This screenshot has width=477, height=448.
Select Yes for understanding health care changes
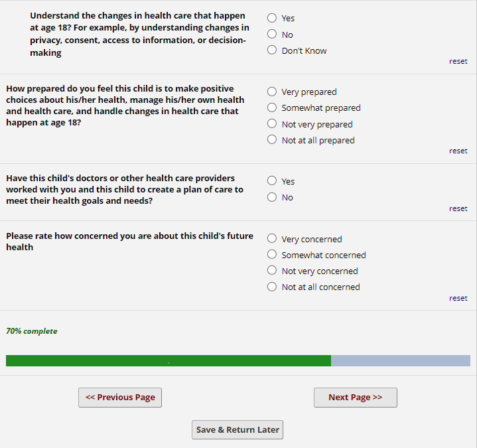[x=272, y=18]
